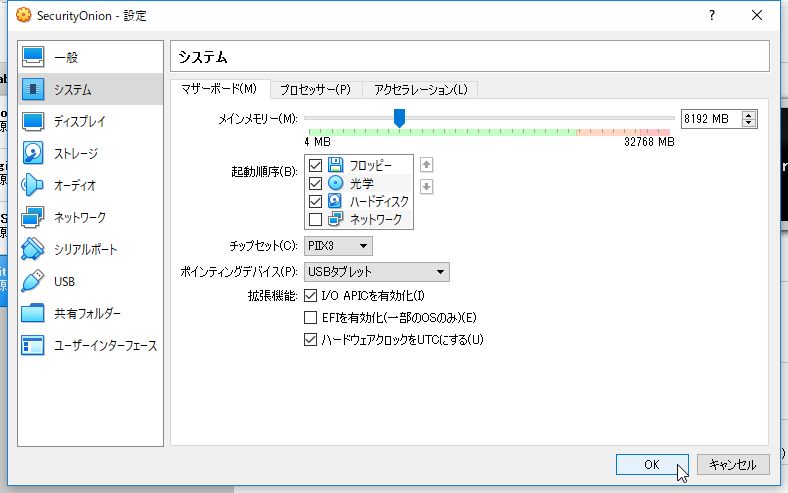
Task: Click the floppy disk icon in boot order
Action: point(335,165)
